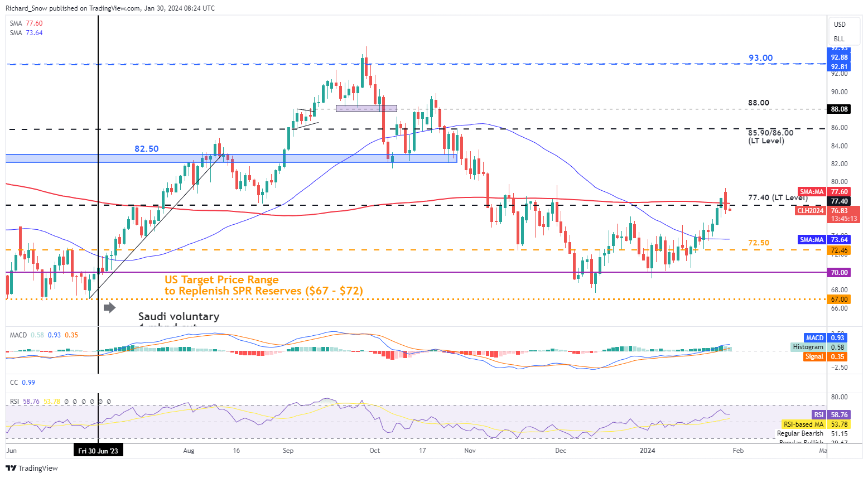Click the blue 92.88 price axis label
Viewport: 868px width, 478px height.
pos(839,57)
